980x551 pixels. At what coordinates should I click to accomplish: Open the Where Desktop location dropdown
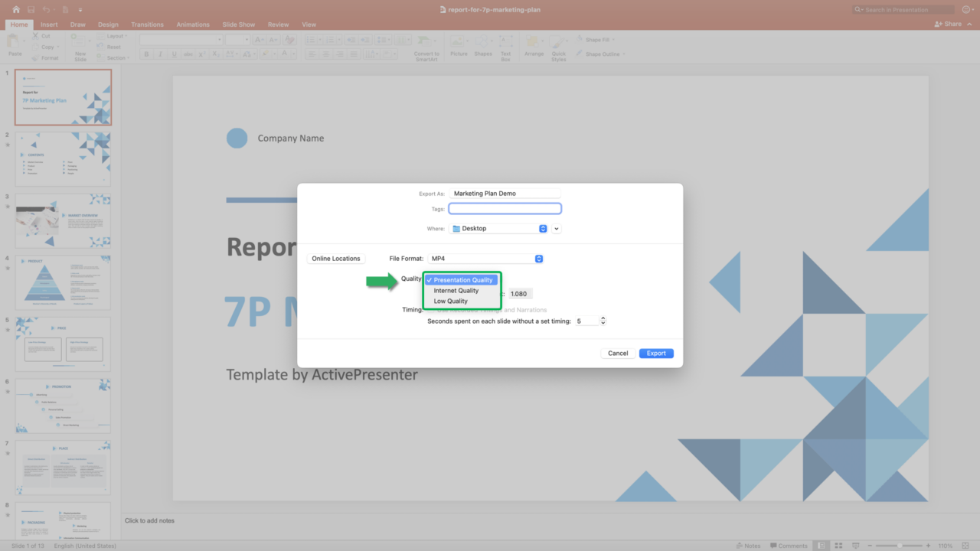542,228
